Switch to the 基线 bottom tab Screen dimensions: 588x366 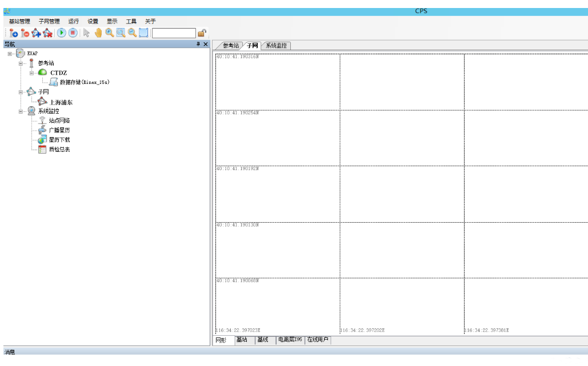click(263, 340)
